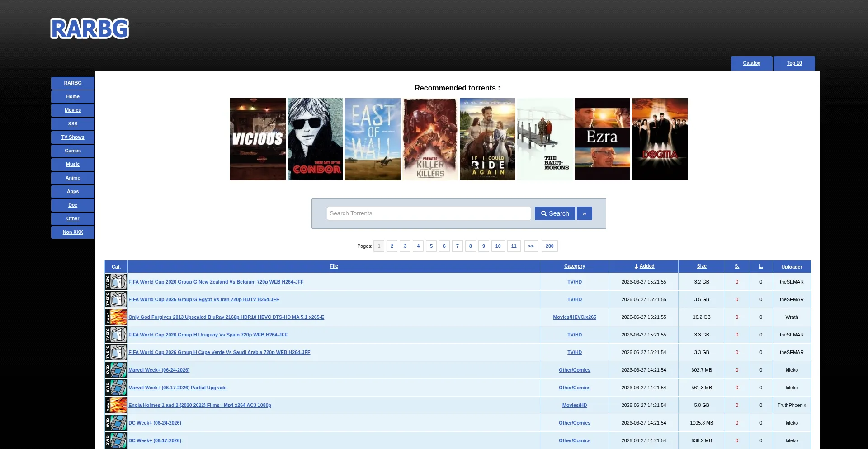Click the RARBG logo
The image size is (868, 449).
(90, 28)
